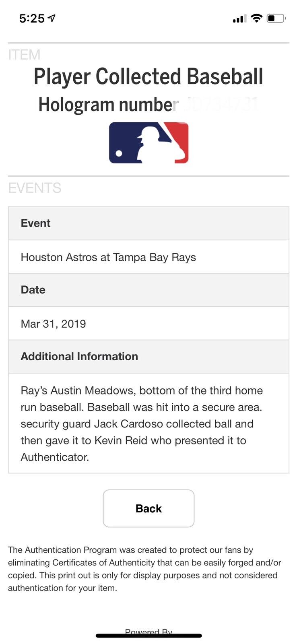Select the Additional Information header row

(148, 357)
